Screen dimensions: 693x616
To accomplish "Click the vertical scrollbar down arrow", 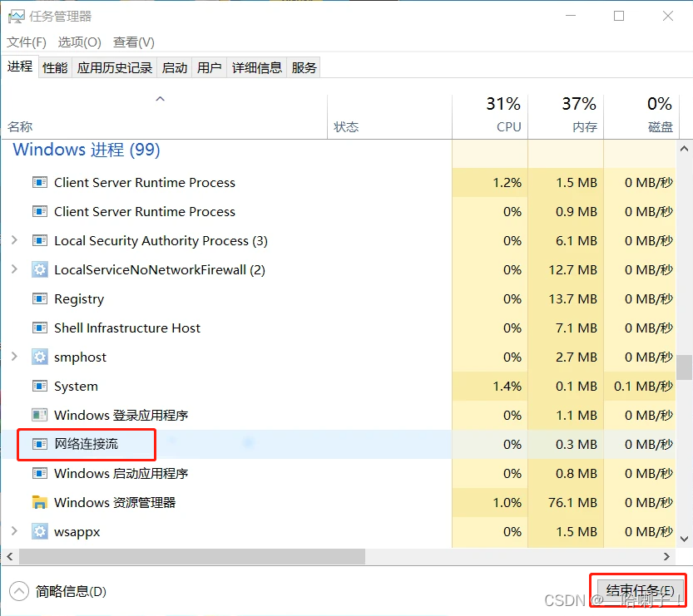I will pyautogui.click(x=684, y=539).
